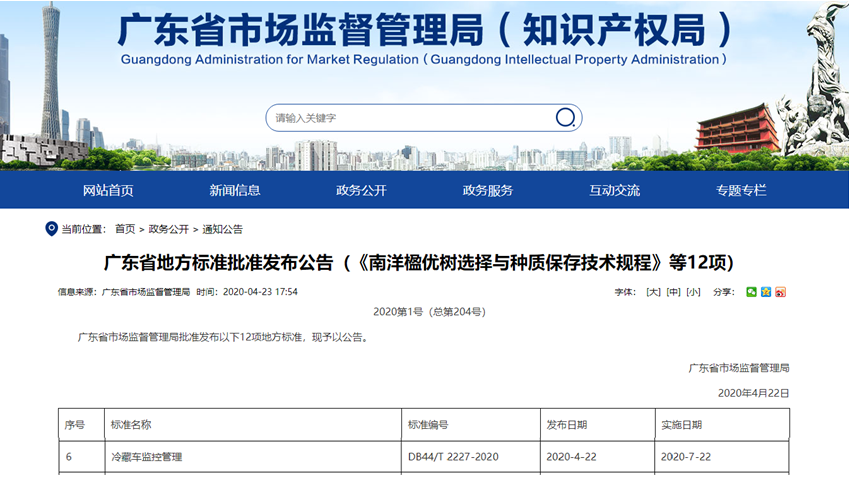Expand the 互动交流 navigation menu
The width and height of the screenshot is (849, 491).
[x=614, y=190]
